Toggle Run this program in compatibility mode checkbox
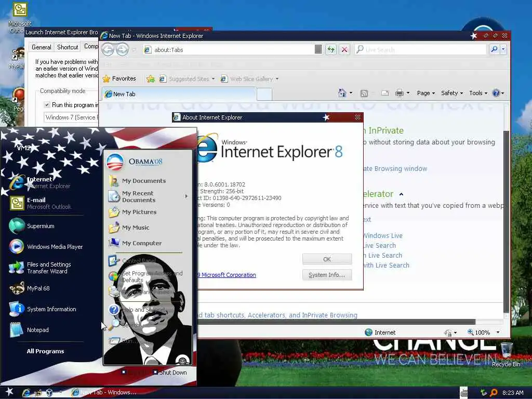This screenshot has height=399, width=532. click(x=47, y=105)
